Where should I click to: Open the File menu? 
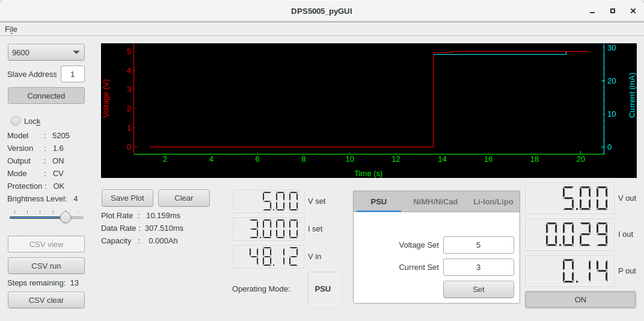(11, 29)
